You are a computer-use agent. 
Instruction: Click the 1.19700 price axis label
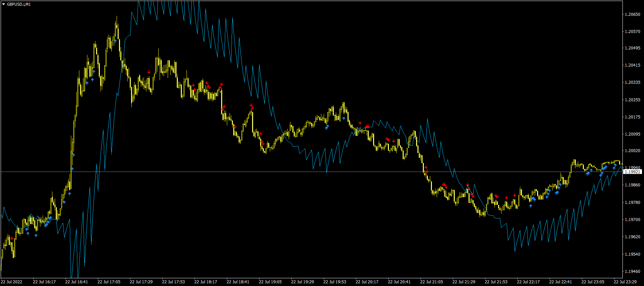click(633, 220)
